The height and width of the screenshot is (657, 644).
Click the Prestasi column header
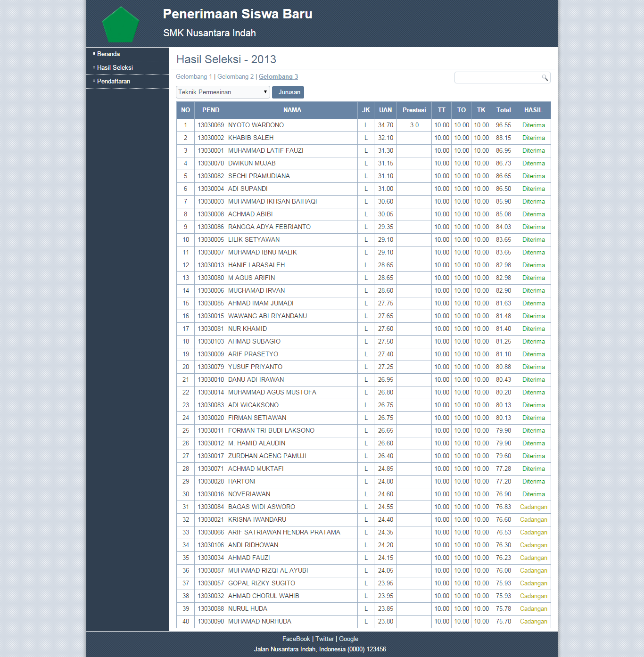[414, 110]
